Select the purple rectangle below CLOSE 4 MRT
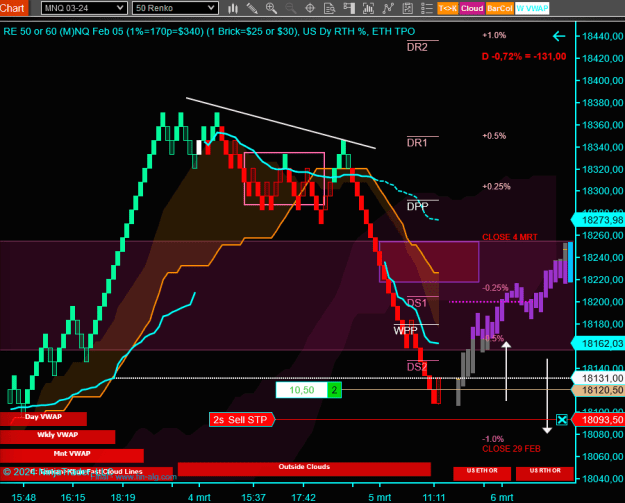 click(429, 261)
